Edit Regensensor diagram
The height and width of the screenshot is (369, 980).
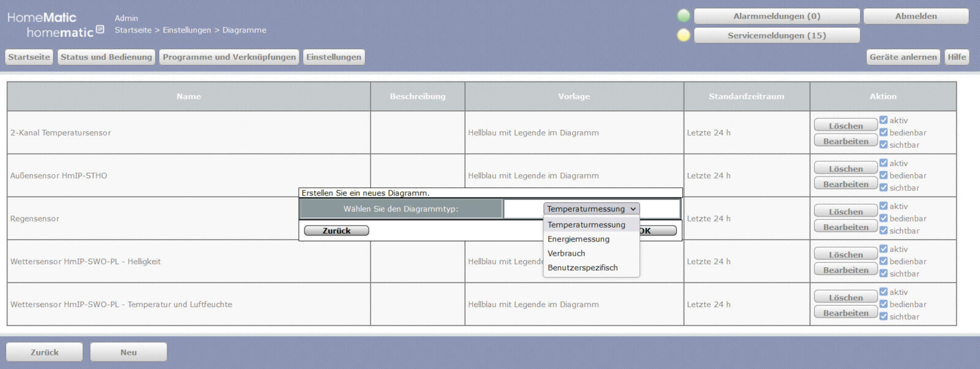click(x=846, y=227)
